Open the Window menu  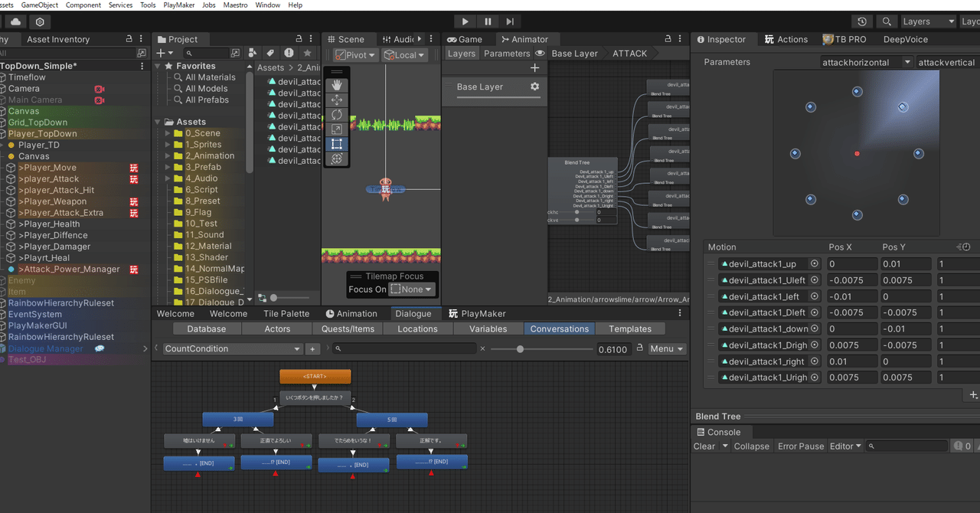click(266, 5)
